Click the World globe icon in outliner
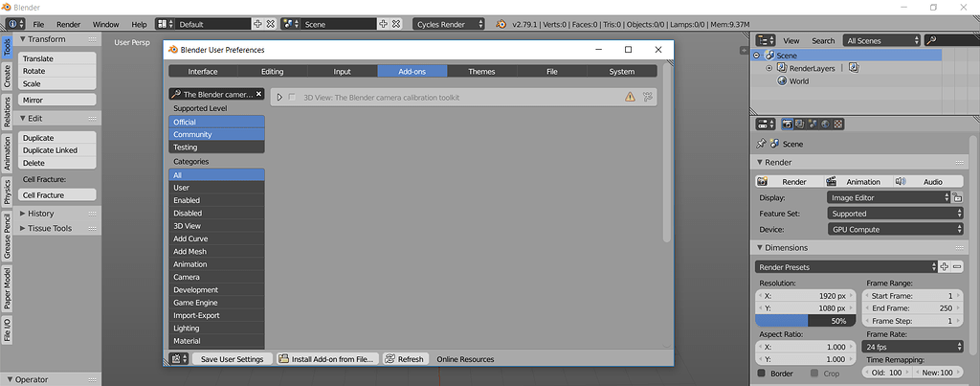Image resolution: width=980 pixels, height=386 pixels. [781, 80]
